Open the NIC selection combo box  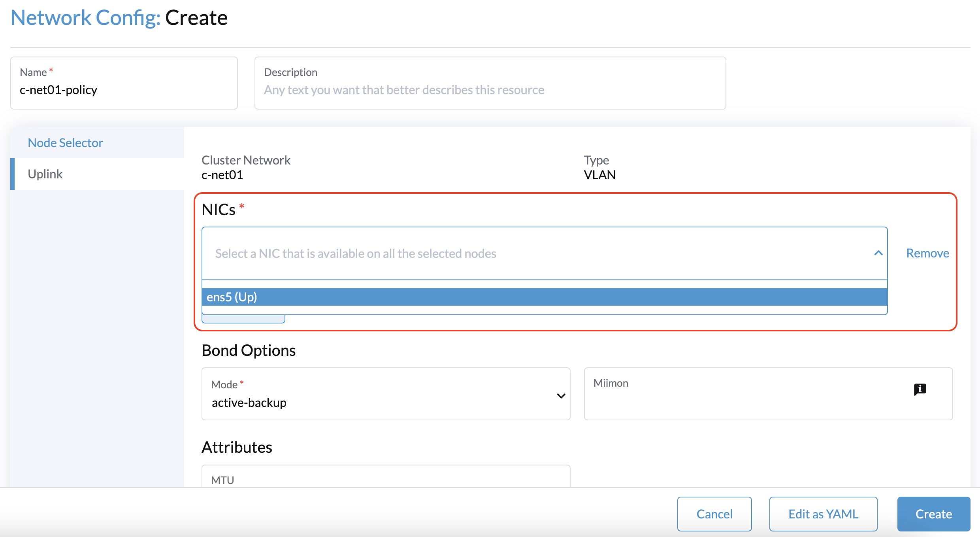coord(537,253)
